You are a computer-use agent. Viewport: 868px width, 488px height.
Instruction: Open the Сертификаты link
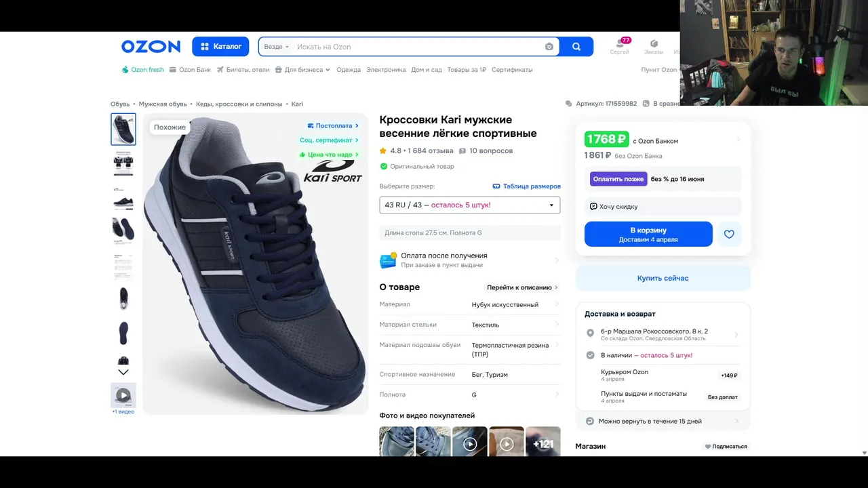coord(512,70)
